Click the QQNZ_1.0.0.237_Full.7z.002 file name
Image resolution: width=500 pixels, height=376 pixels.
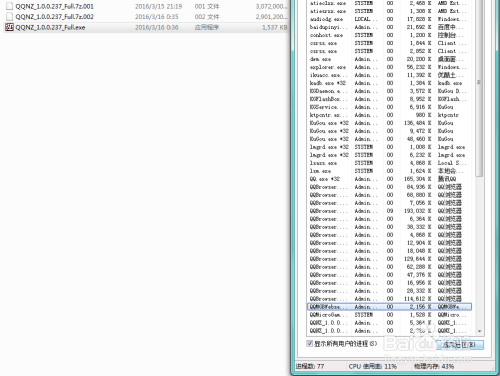point(55,17)
